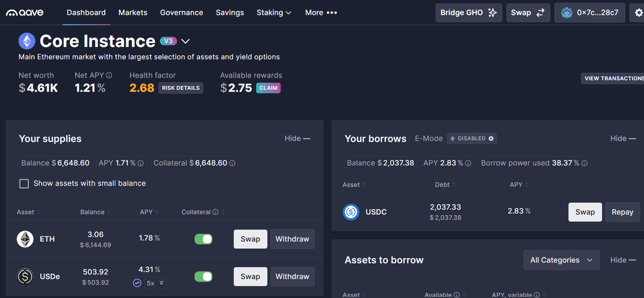
Task: Click the USDe rewards incentive icon
Action: pyautogui.click(x=137, y=283)
